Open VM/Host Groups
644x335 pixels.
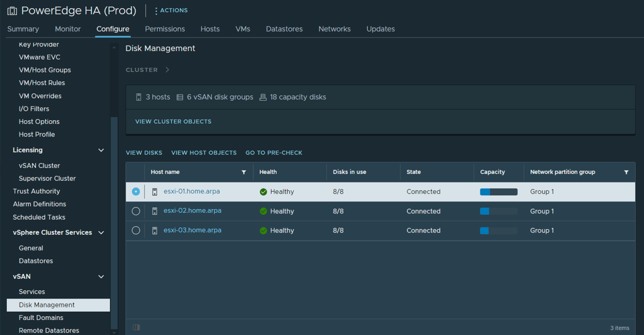(x=45, y=70)
